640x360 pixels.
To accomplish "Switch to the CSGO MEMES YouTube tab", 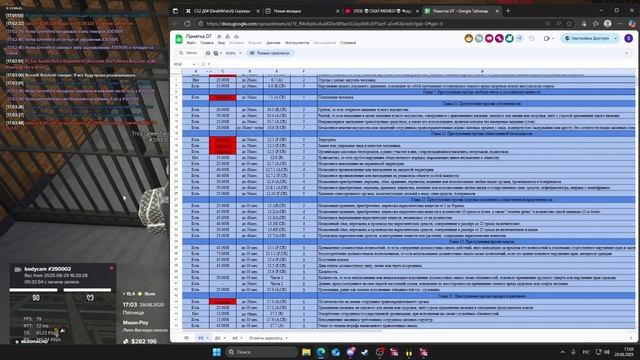I will [x=382, y=11].
